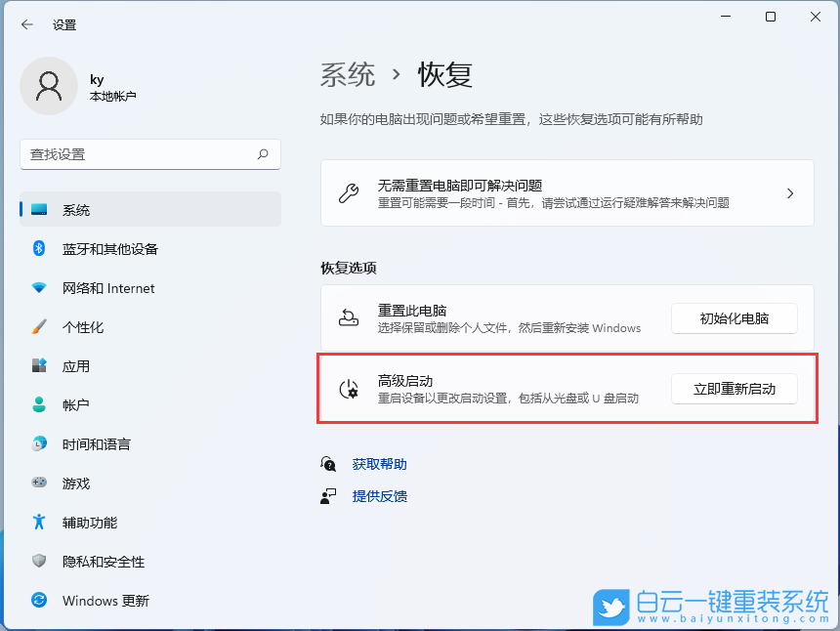Click the Apps icon in the sidebar

pyautogui.click(x=38, y=366)
